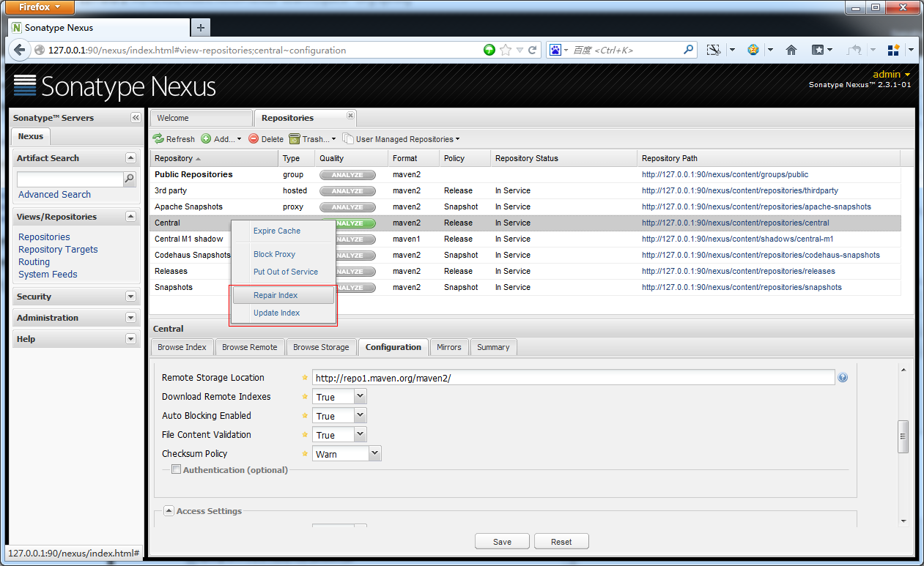Close the Repositories tab with its X

[350, 116]
